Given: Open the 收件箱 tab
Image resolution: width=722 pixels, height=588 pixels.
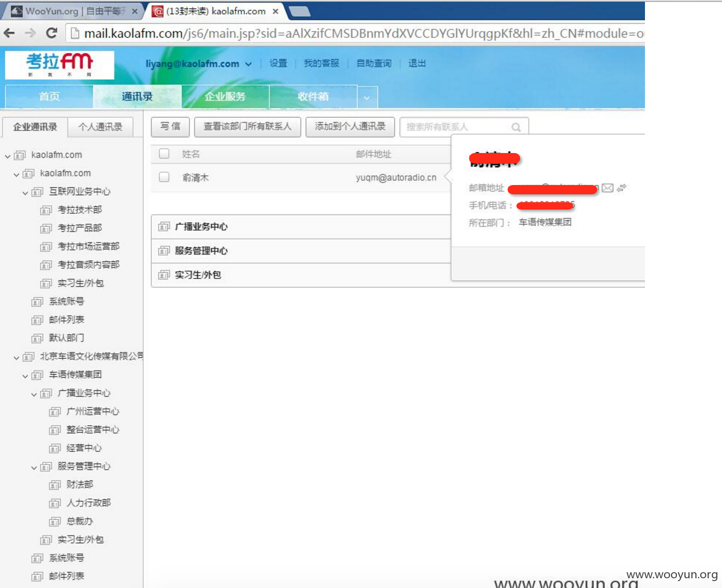Looking at the screenshot, I should pyautogui.click(x=313, y=96).
